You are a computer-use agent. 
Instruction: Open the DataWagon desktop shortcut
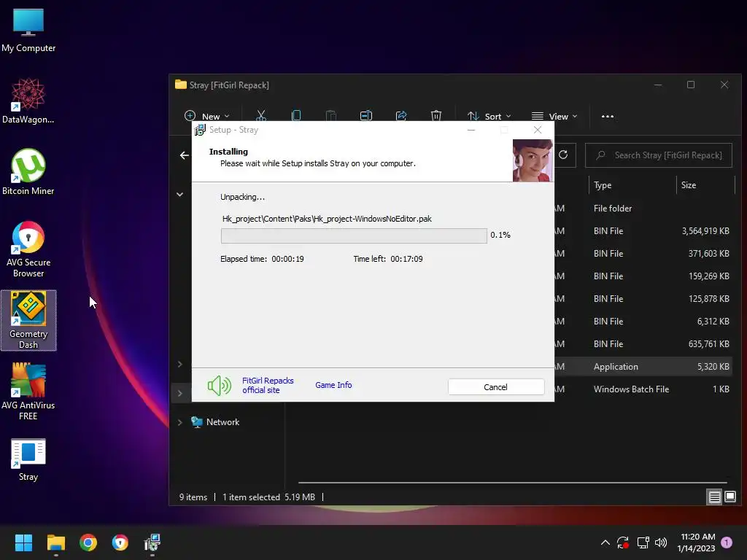(28, 101)
